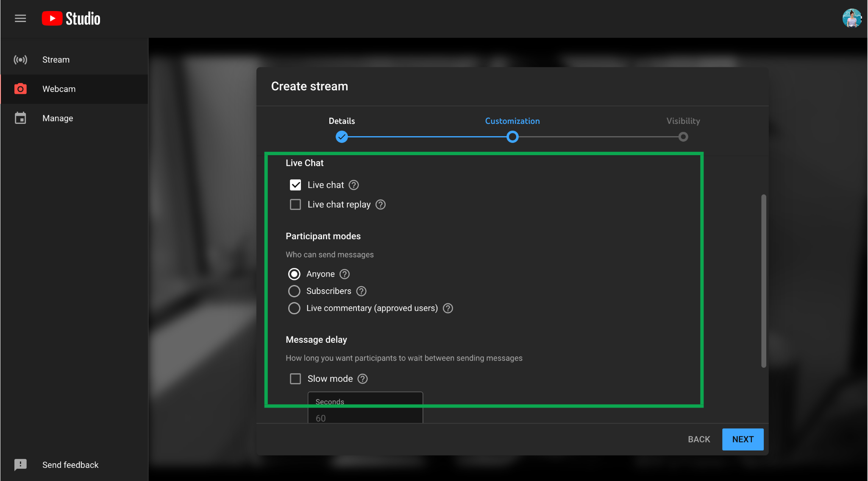Select the Subscribers participant mode
Image resolution: width=868 pixels, height=481 pixels.
294,291
